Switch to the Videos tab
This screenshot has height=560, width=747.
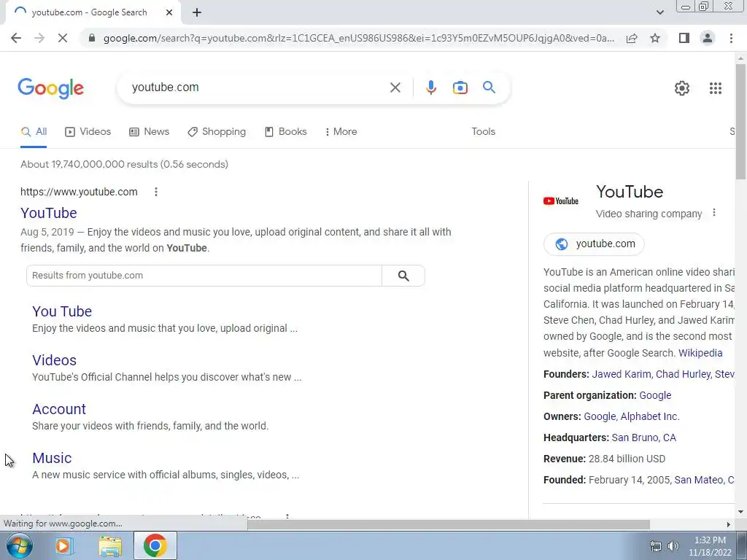tap(88, 132)
